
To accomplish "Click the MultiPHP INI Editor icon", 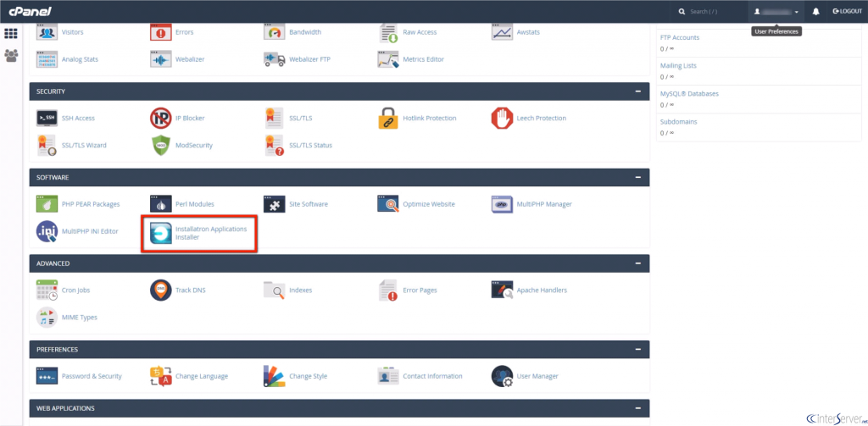I will click(x=47, y=231).
